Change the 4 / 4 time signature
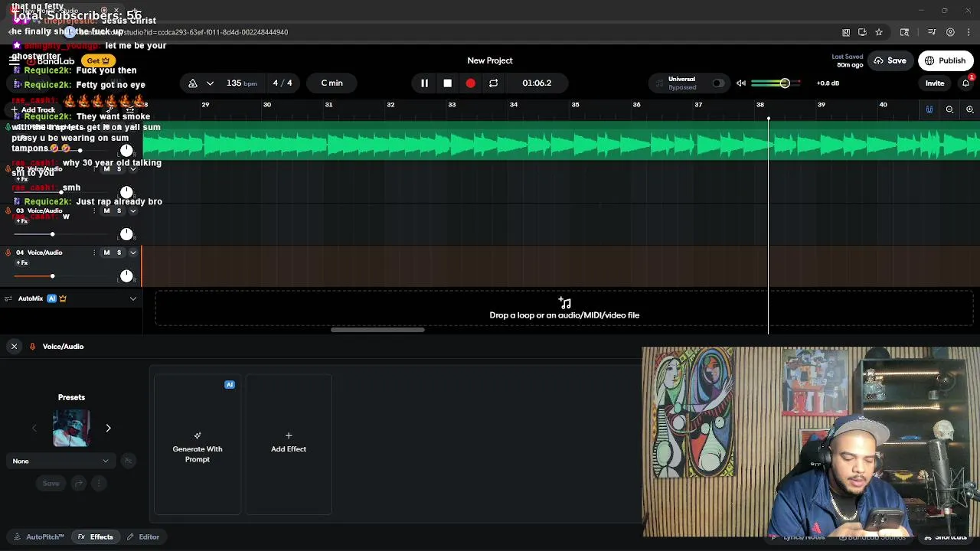 [283, 83]
